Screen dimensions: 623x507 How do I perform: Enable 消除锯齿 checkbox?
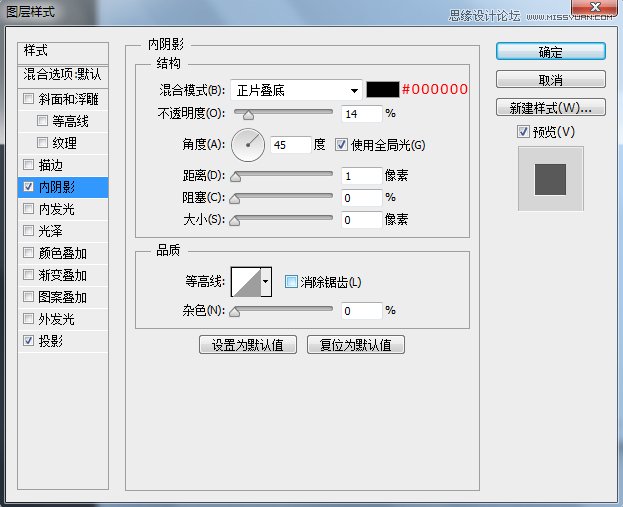[x=291, y=282]
